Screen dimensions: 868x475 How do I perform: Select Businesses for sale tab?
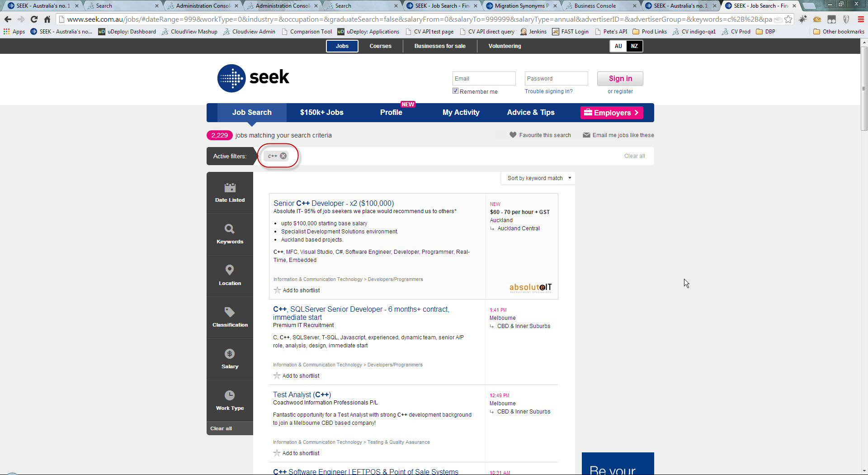(x=440, y=46)
